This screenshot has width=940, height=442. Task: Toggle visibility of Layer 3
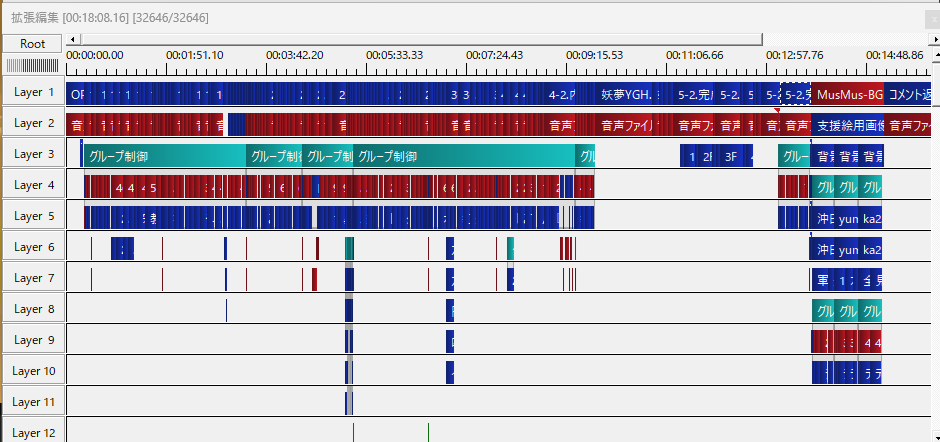pyautogui.click(x=33, y=154)
